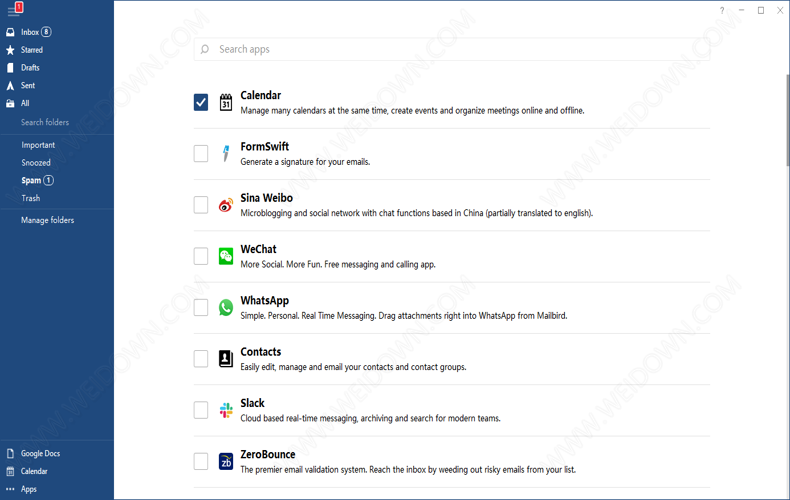Open the Sent folder label

pyautogui.click(x=28, y=86)
